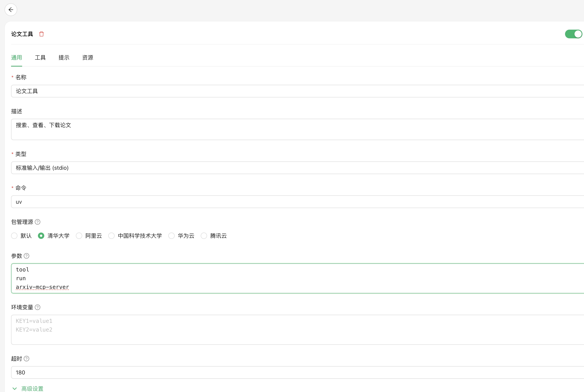Viewport: 584px width, 392px height.
Task: Select the 阿里云 package source radio
Action: point(79,236)
